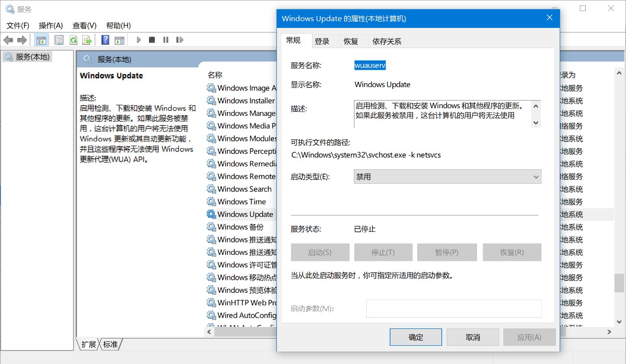Select the Windows Search service
This screenshot has width=626, height=364.
244,189
